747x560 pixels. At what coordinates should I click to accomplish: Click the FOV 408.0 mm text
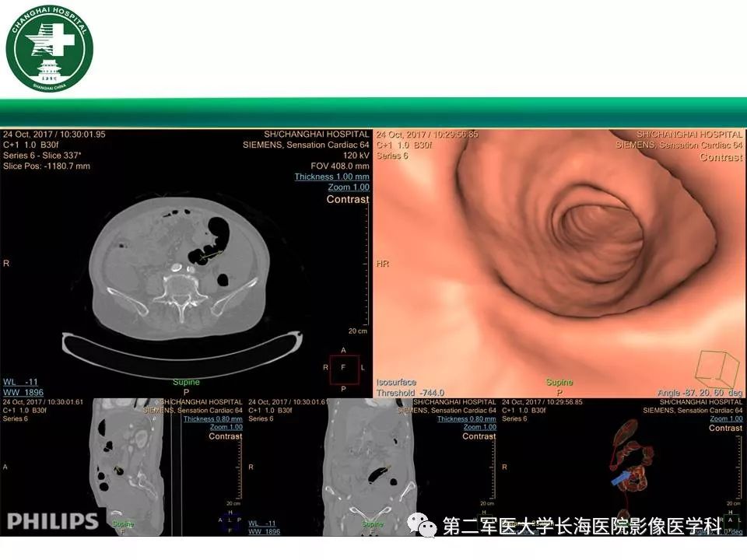(x=340, y=166)
